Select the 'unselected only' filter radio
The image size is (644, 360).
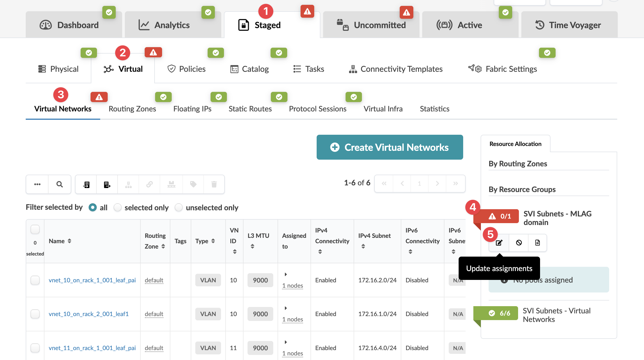tap(178, 207)
